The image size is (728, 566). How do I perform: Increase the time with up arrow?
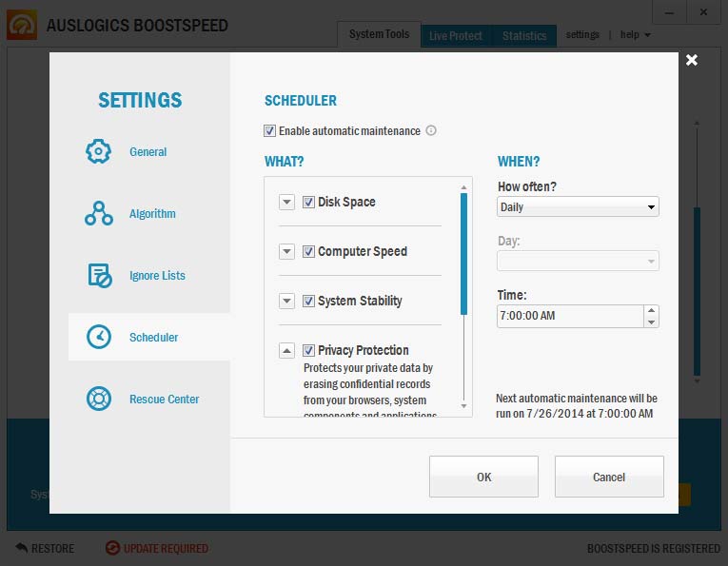[x=651, y=310]
